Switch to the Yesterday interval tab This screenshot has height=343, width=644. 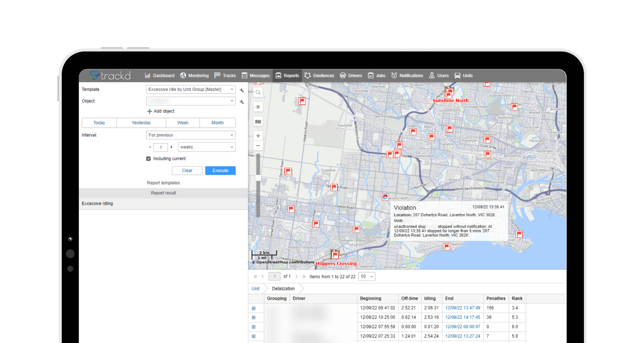pyautogui.click(x=141, y=123)
